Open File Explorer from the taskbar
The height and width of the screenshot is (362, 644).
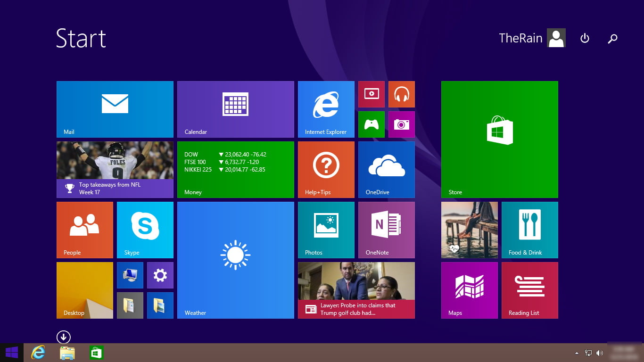point(67,353)
